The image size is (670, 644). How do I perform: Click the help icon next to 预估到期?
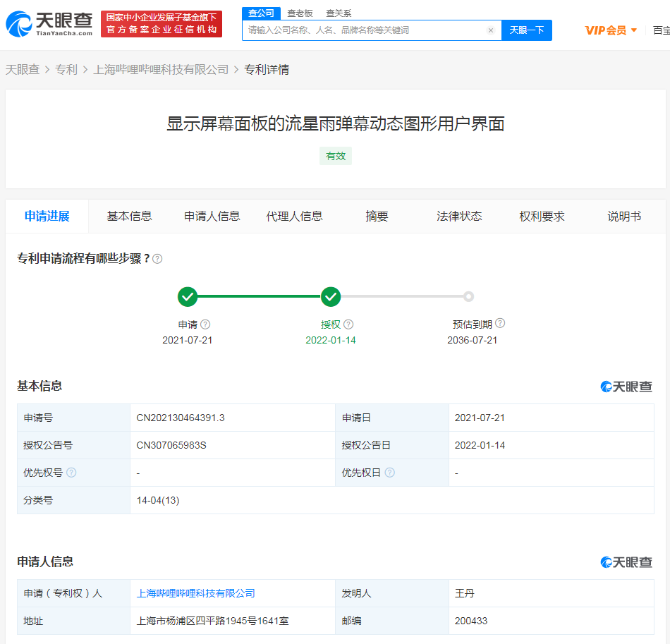click(500, 323)
